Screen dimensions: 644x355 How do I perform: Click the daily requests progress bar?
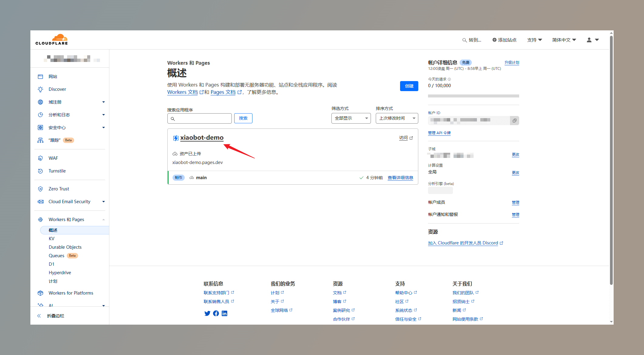coord(473,96)
